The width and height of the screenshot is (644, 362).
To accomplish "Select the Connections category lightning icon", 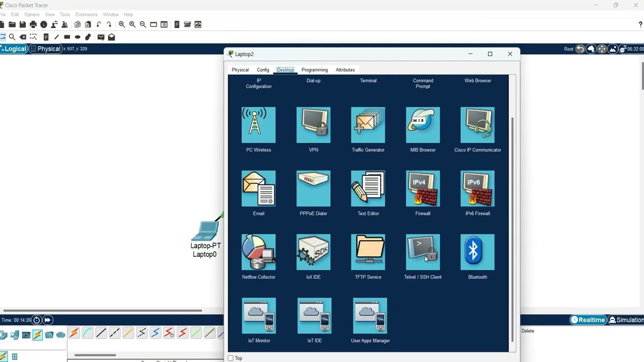I will [37, 335].
